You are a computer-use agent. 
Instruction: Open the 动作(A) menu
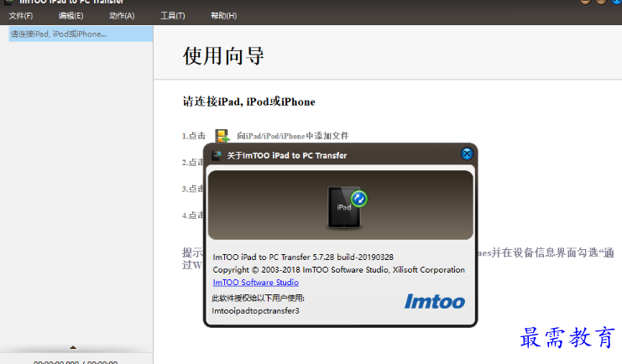pyautogui.click(x=122, y=16)
